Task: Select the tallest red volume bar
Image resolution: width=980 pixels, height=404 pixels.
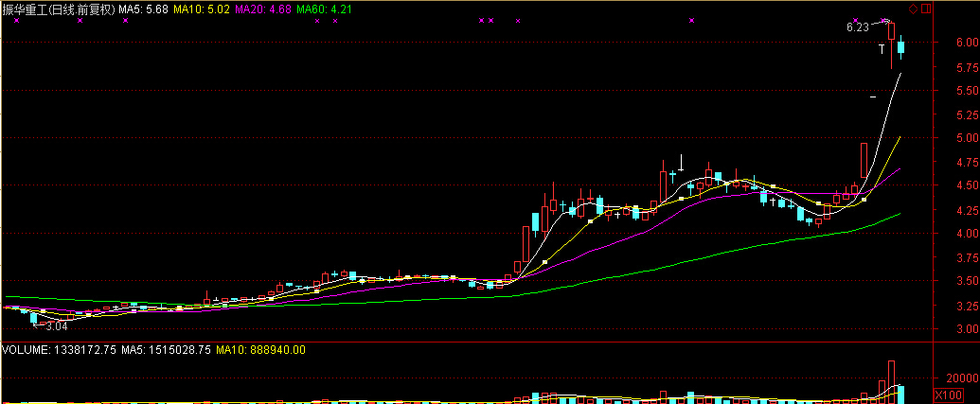Action: [891, 382]
